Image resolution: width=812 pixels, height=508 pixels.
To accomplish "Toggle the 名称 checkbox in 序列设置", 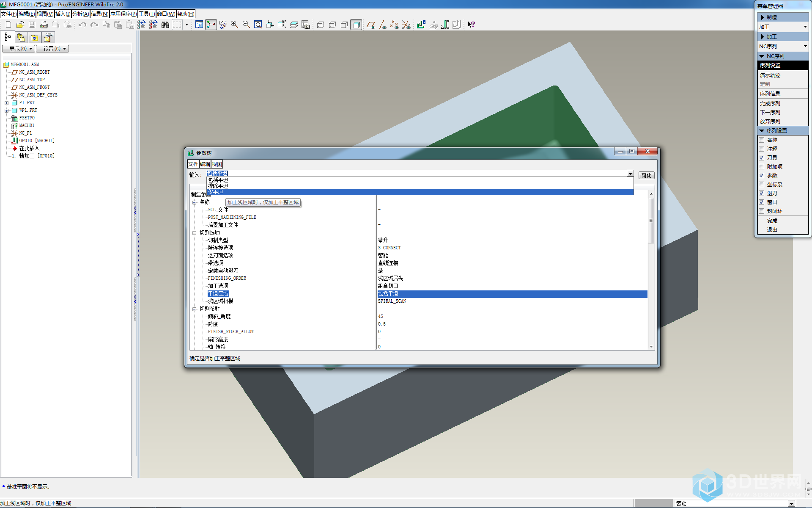I will (762, 140).
